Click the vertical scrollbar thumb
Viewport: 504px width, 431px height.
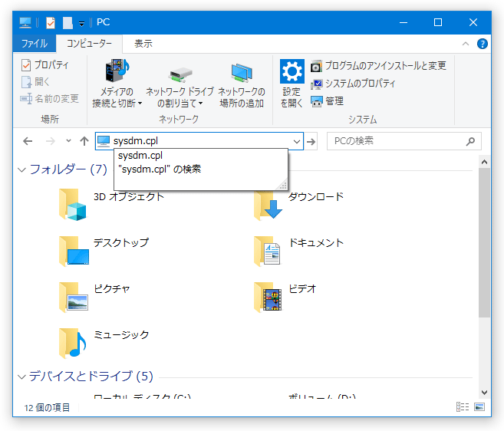484,242
